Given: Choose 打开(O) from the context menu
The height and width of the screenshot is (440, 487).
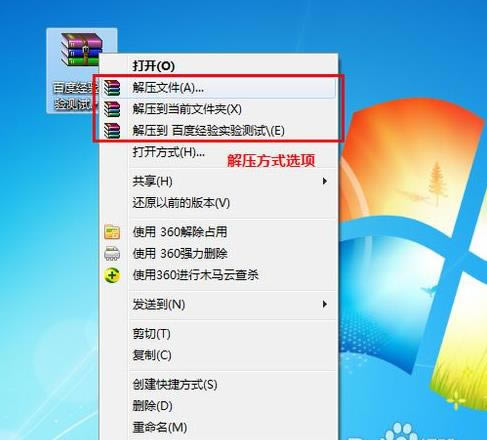Looking at the screenshot, I should tap(218, 66).
